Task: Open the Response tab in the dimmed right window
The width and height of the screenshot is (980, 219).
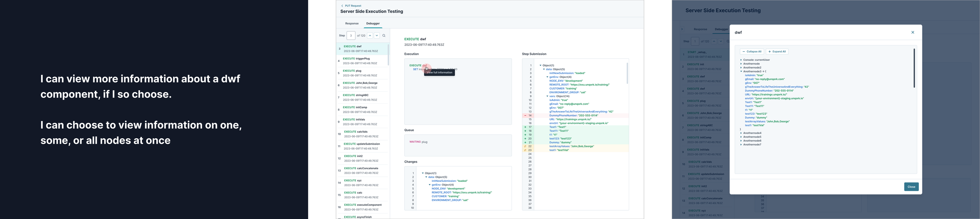Action: (700, 29)
